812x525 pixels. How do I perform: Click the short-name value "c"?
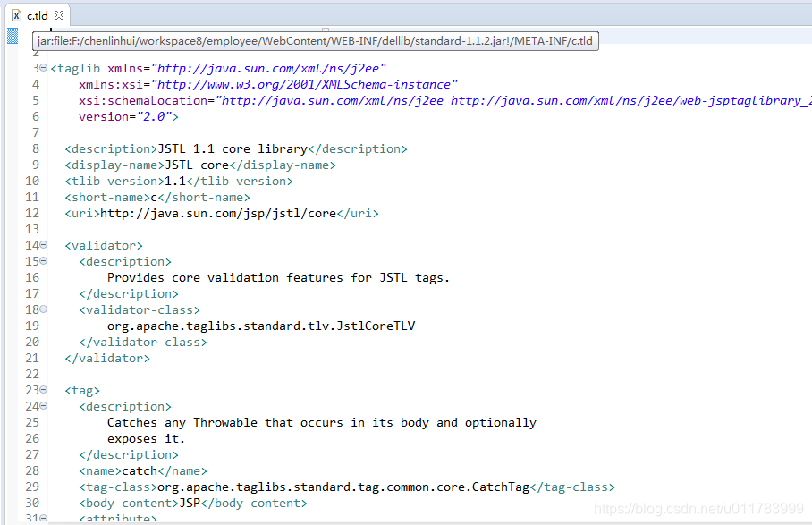[x=154, y=198]
